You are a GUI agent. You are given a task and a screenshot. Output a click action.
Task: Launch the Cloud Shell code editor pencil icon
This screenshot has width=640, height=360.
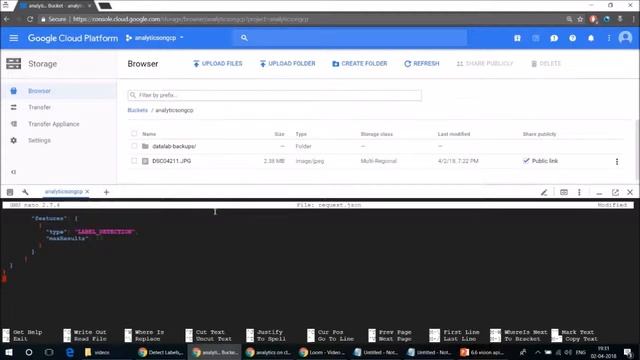(544, 192)
